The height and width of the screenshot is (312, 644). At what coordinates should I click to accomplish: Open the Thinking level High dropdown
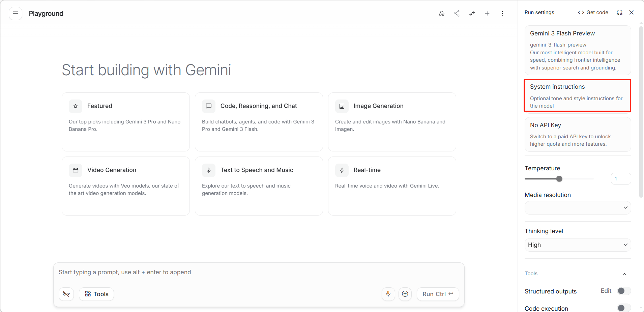578,245
